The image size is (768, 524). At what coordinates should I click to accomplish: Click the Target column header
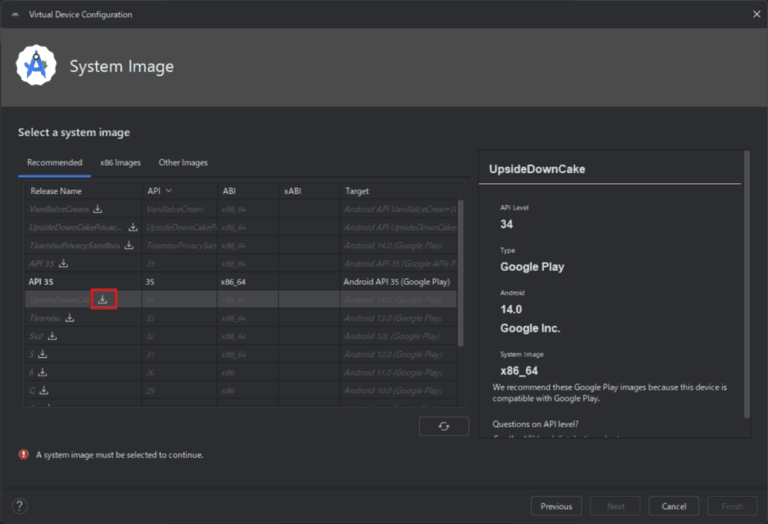(x=357, y=190)
